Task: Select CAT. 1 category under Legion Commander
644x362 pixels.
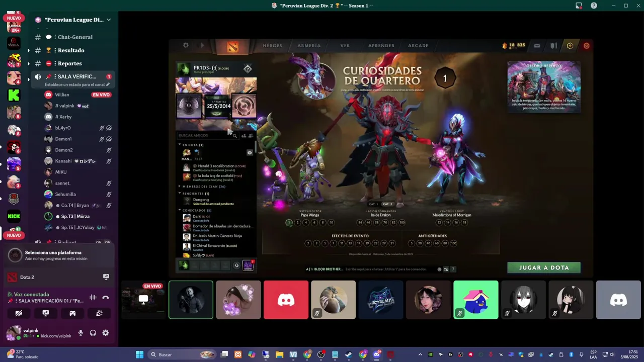Action: pos(373,204)
